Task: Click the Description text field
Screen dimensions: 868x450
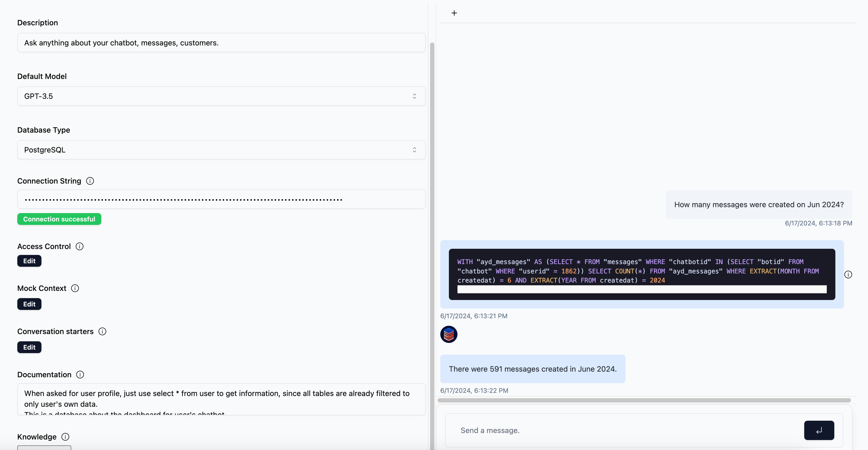Action: point(221,43)
